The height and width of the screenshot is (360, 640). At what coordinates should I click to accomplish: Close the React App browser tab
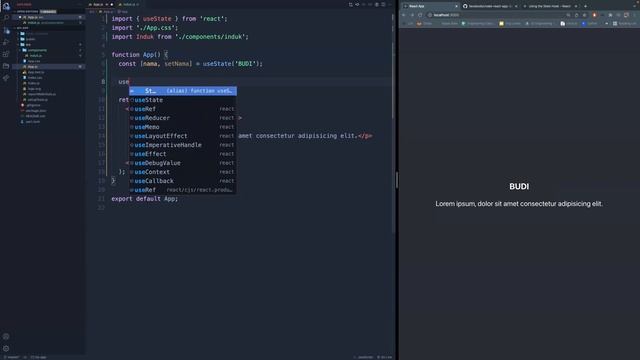tap(456, 6)
